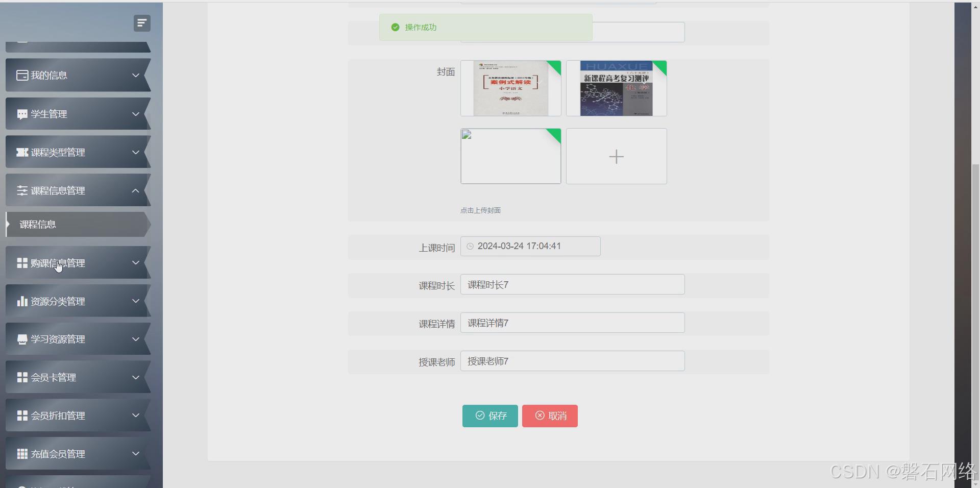The height and width of the screenshot is (488, 980).
Task: Click the 学习资源管理 icon
Action: (22, 339)
